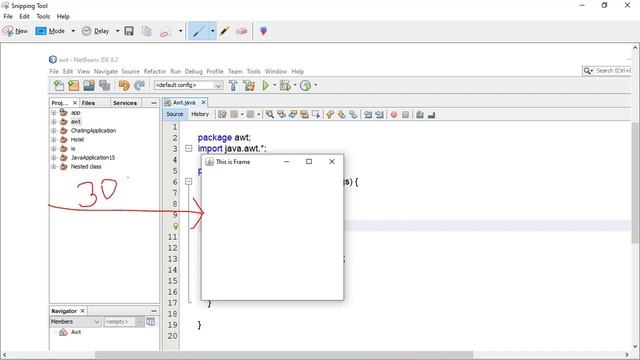Click the Build Project hammer icon

(233, 85)
